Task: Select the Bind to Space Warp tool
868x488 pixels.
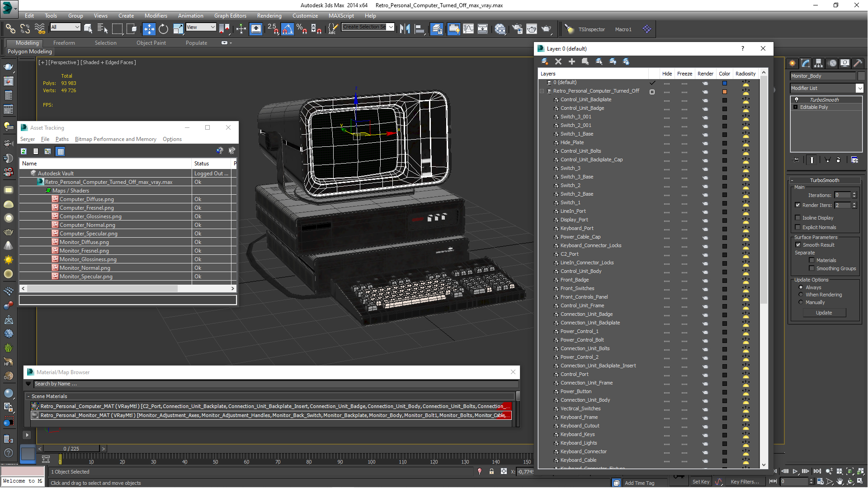Action: point(40,29)
